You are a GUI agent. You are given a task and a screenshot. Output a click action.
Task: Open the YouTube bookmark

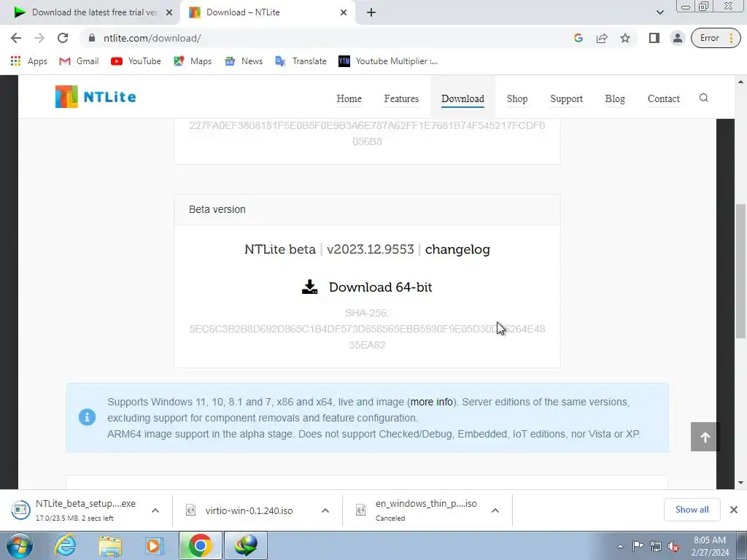(x=136, y=61)
